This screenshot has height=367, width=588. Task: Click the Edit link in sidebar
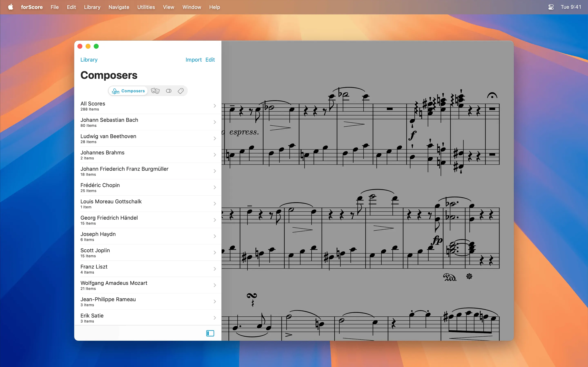point(210,60)
